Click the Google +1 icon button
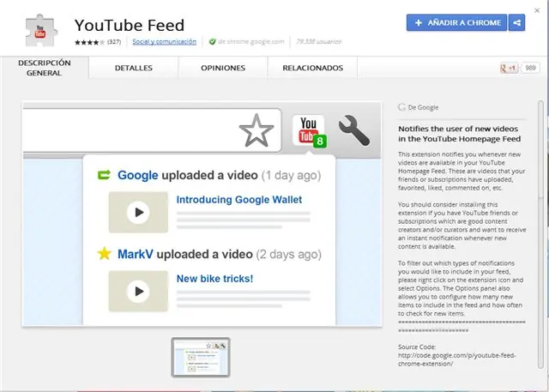The image size is (549, 392). 509,68
